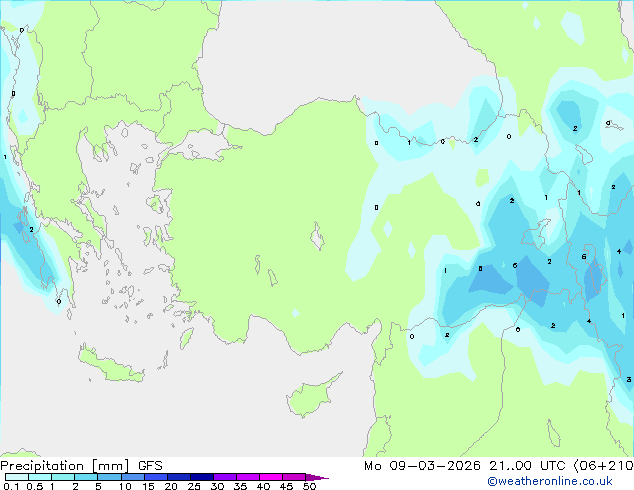Screen dimensions: 634x490
Task: Click the island of Crete on the map
Action: tap(111, 365)
